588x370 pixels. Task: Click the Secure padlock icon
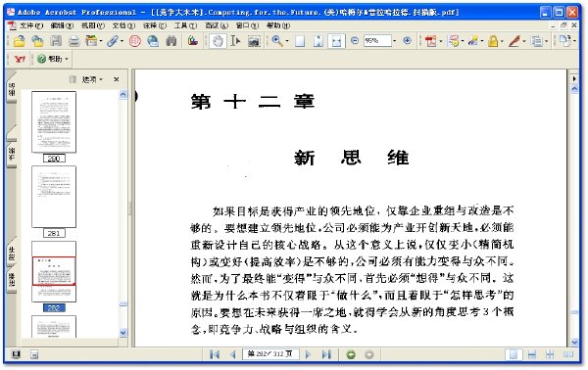493,41
